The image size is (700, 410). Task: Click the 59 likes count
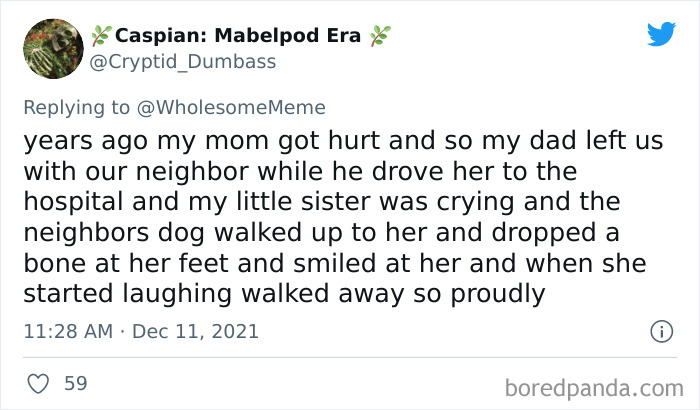[x=75, y=384]
